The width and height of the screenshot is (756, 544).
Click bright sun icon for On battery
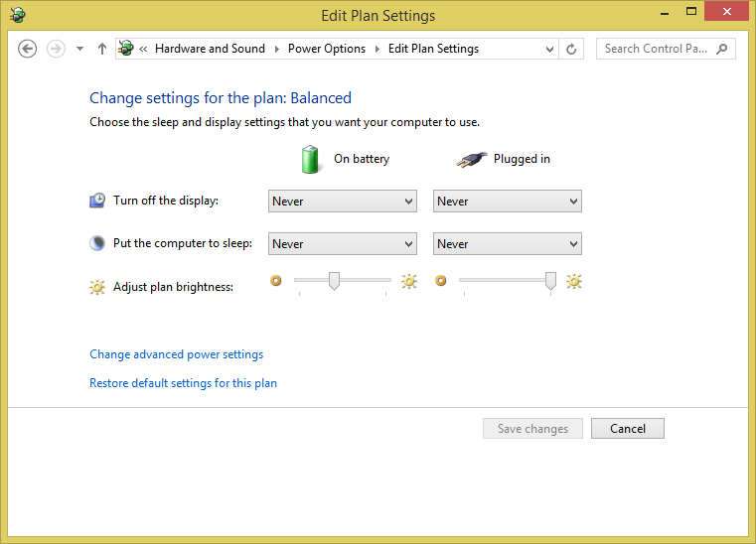409,281
